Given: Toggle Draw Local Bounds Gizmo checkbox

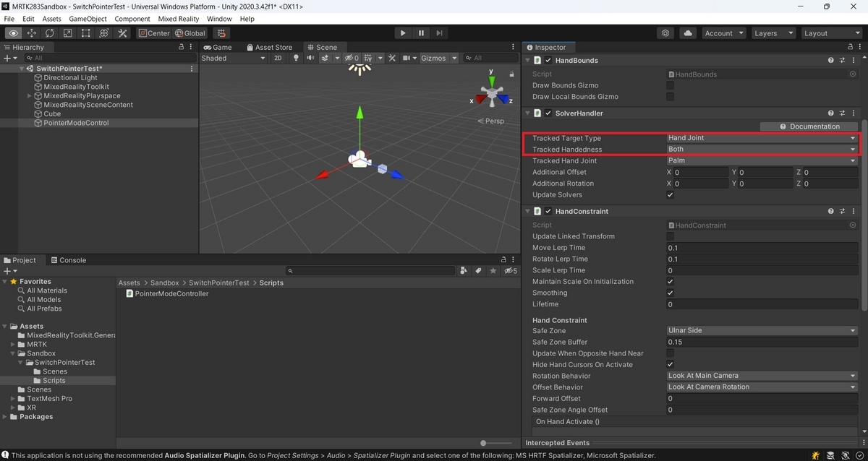Looking at the screenshot, I should click(x=670, y=97).
